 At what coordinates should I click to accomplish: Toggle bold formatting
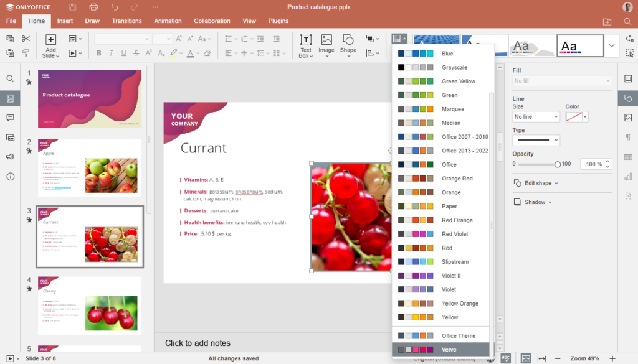click(99, 54)
